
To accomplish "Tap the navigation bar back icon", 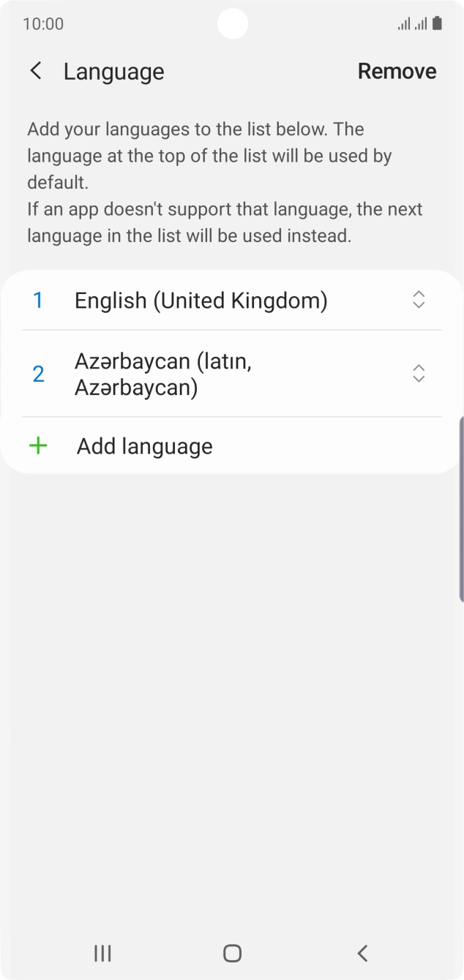I will coord(362,953).
